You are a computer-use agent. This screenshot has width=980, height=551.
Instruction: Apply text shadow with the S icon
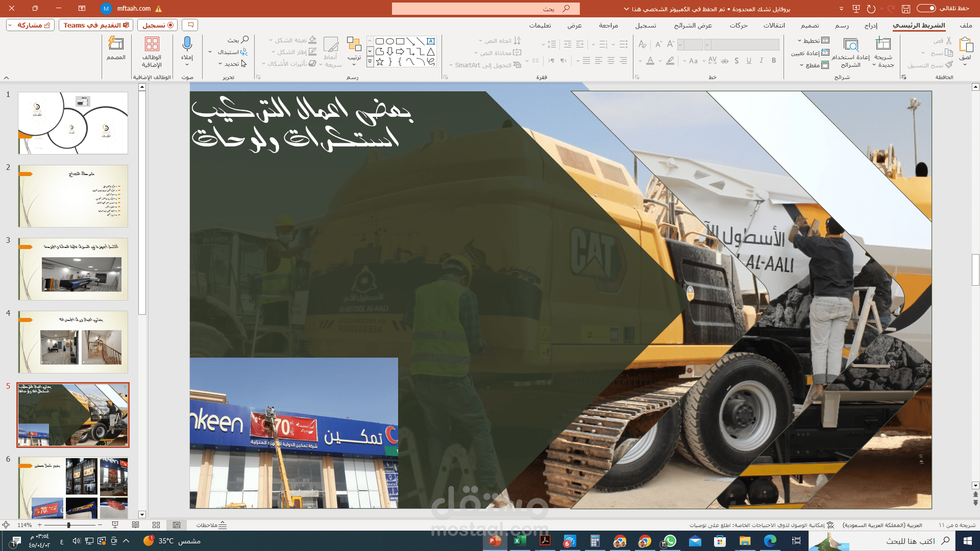[737, 61]
